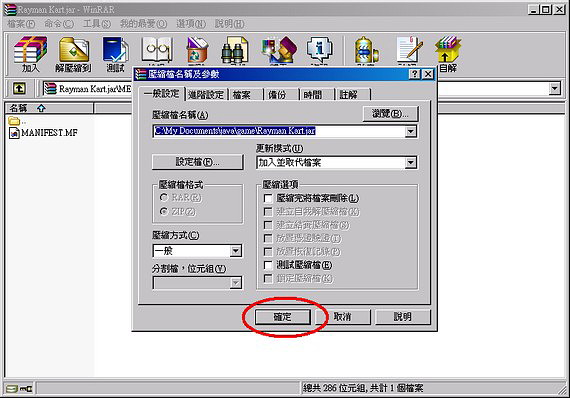Click the 確定 OK button
The height and width of the screenshot is (398, 570).
(282, 317)
